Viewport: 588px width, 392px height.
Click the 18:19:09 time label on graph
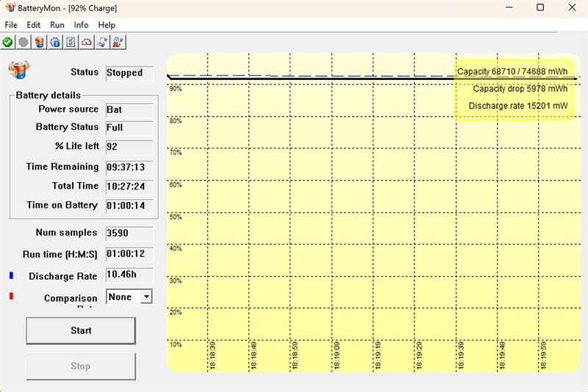click(x=337, y=355)
